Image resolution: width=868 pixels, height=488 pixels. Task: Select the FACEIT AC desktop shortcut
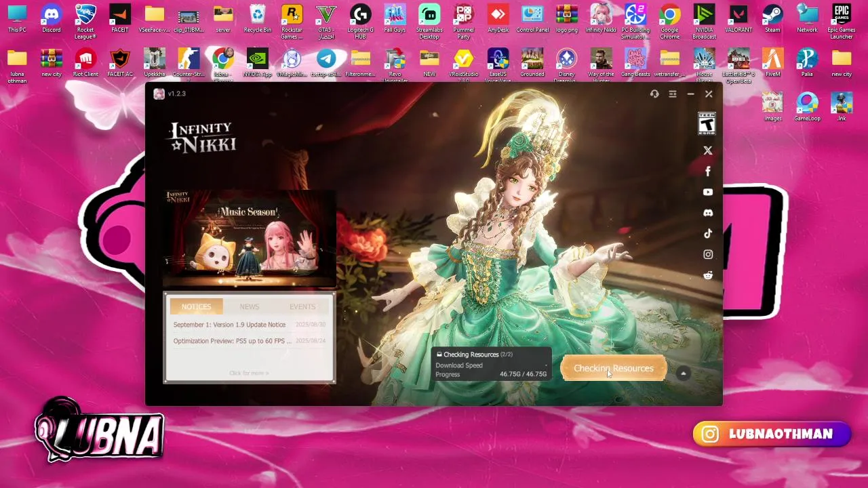(120, 62)
